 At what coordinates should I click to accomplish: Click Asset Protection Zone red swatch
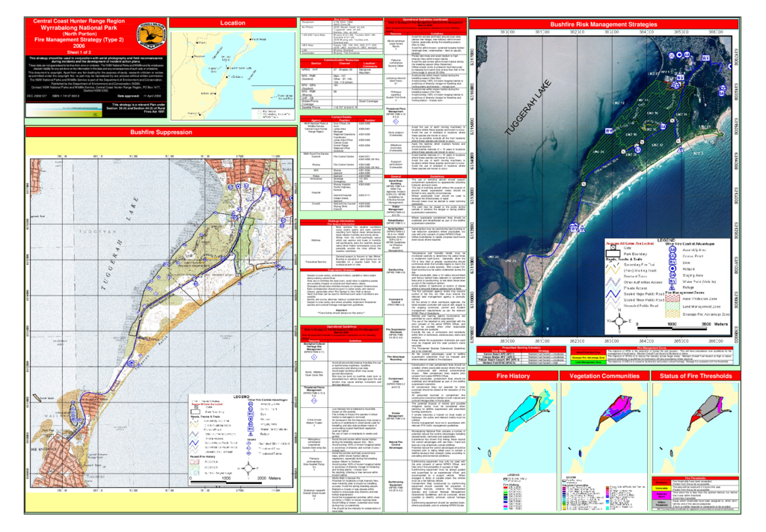coord(672,299)
